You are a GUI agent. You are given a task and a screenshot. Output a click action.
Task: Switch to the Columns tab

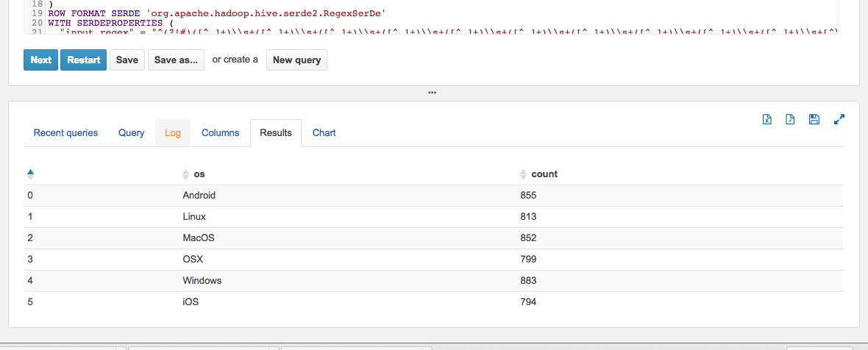point(220,133)
